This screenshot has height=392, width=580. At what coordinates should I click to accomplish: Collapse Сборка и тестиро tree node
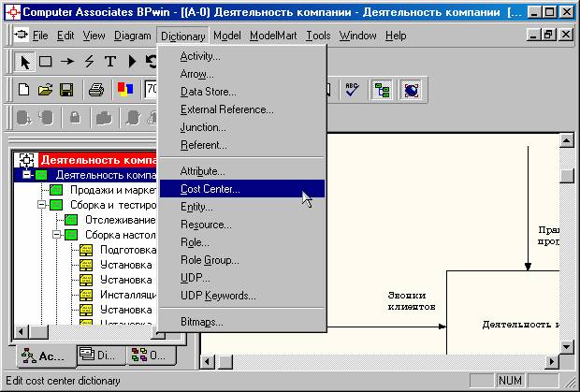(41, 205)
